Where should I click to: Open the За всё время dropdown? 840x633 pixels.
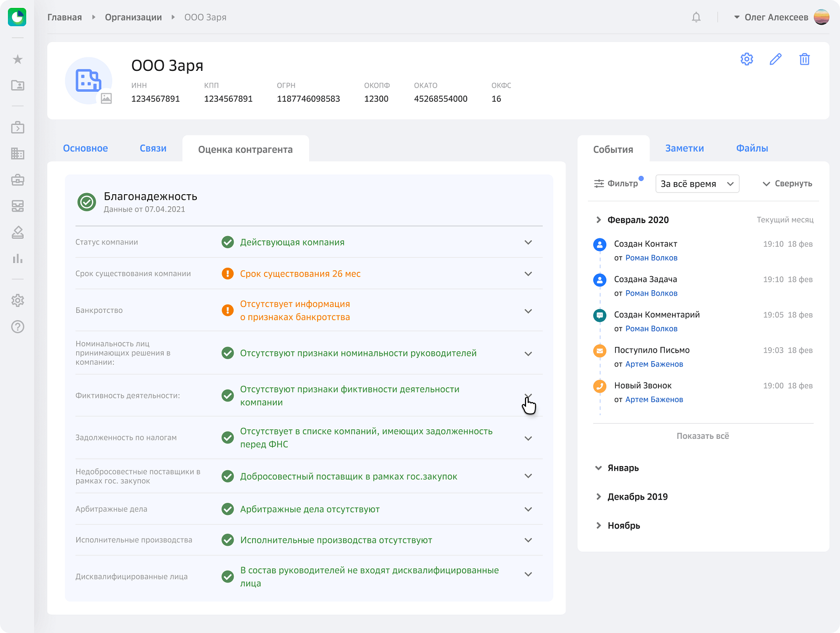(697, 184)
